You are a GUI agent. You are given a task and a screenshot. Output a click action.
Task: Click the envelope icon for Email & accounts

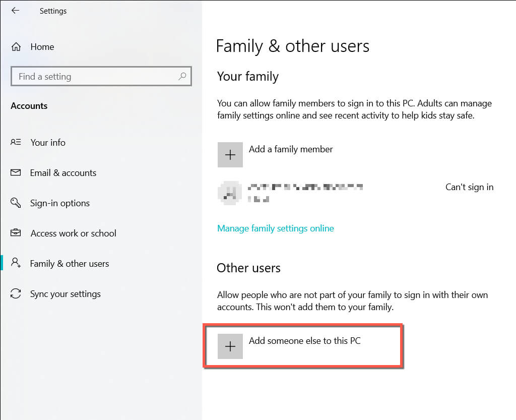[16, 172]
